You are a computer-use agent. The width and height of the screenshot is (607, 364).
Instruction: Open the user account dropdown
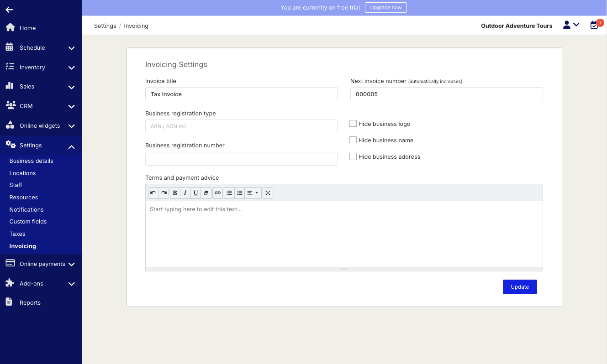(571, 26)
